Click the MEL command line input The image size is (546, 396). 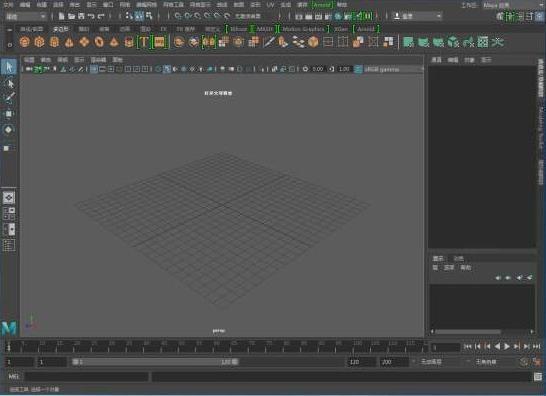[x=87, y=376]
